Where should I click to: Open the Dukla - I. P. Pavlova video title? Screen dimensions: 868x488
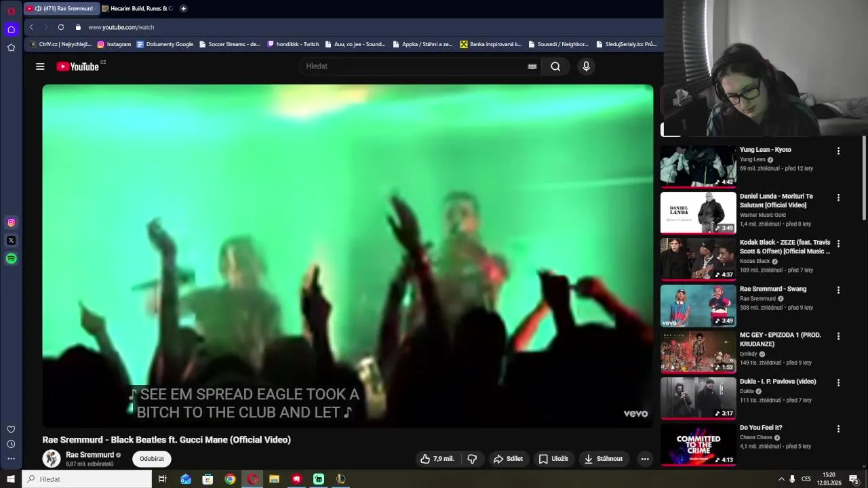(778, 382)
